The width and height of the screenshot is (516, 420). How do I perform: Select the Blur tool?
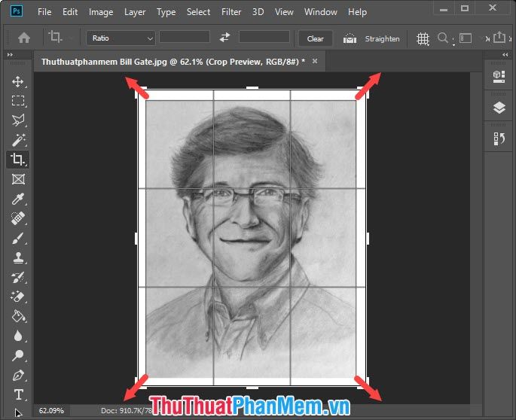coord(18,336)
